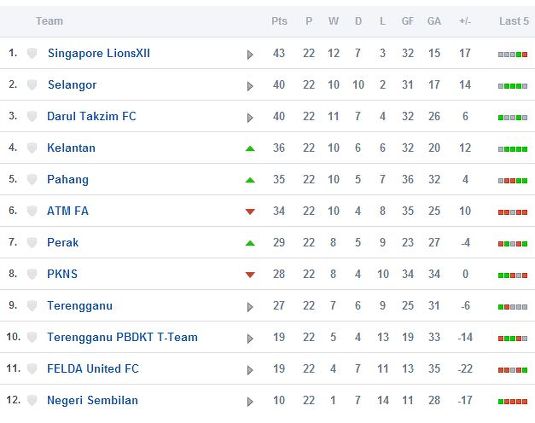Click Kelantan's green up-arrow position icon
The image size is (535, 423).
250,148
